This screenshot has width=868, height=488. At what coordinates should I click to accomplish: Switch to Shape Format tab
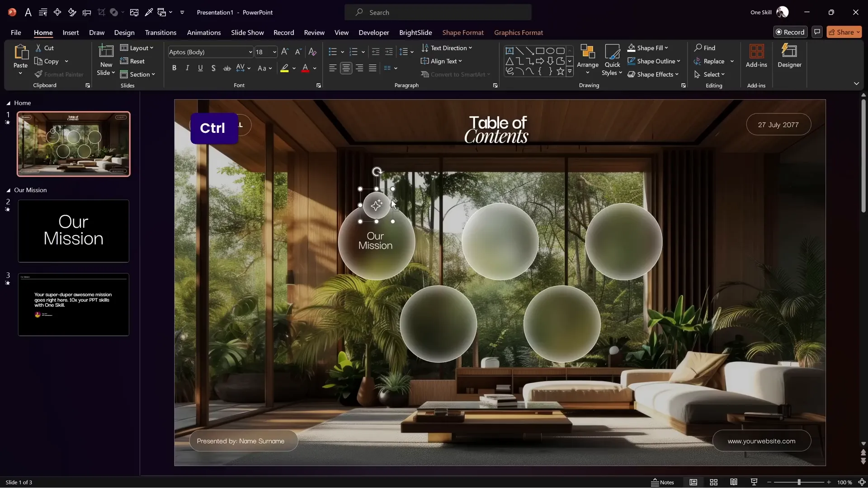(463, 33)
